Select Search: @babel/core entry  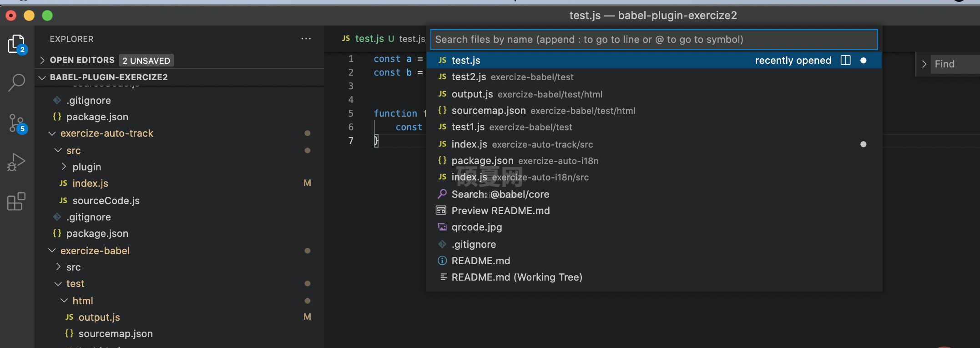(x=654, y=194)
